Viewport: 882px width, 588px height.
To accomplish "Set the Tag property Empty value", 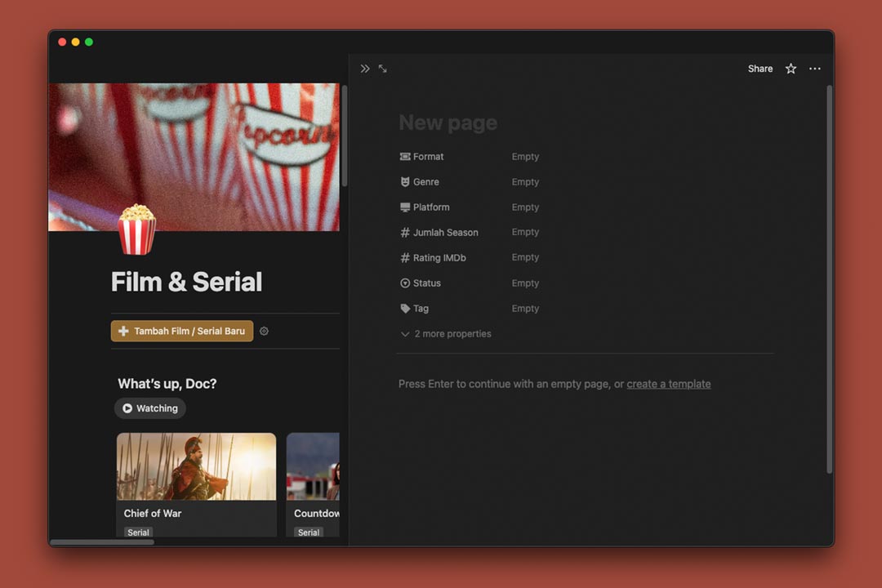I will [525, 309].
